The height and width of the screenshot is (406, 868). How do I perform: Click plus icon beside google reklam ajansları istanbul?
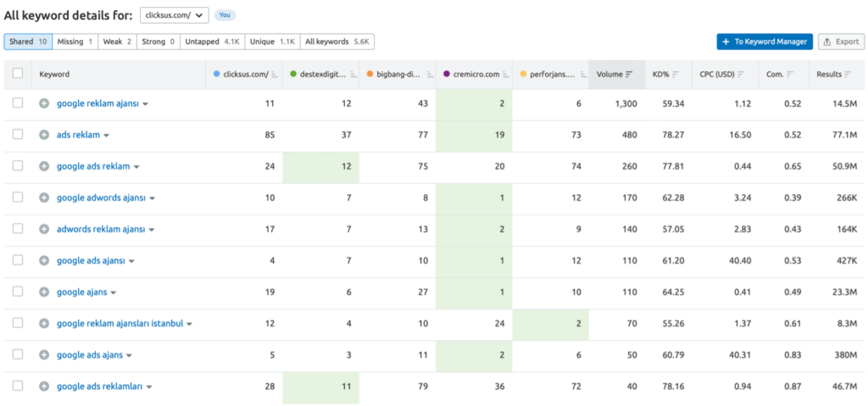coord(44,324)
